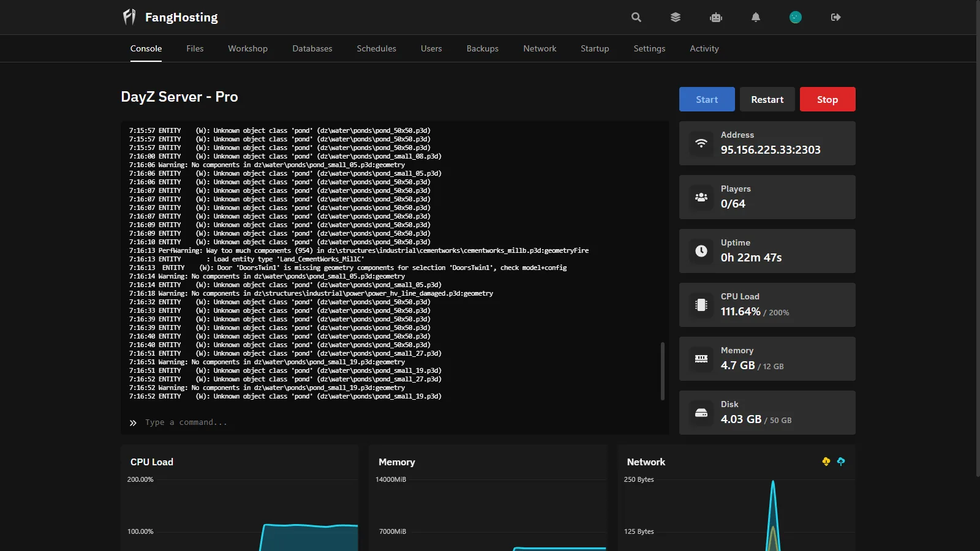This screenshot has height=551, width=980.
Task: Click the address 95.156.225.33:2303
Action: (771, 150)
